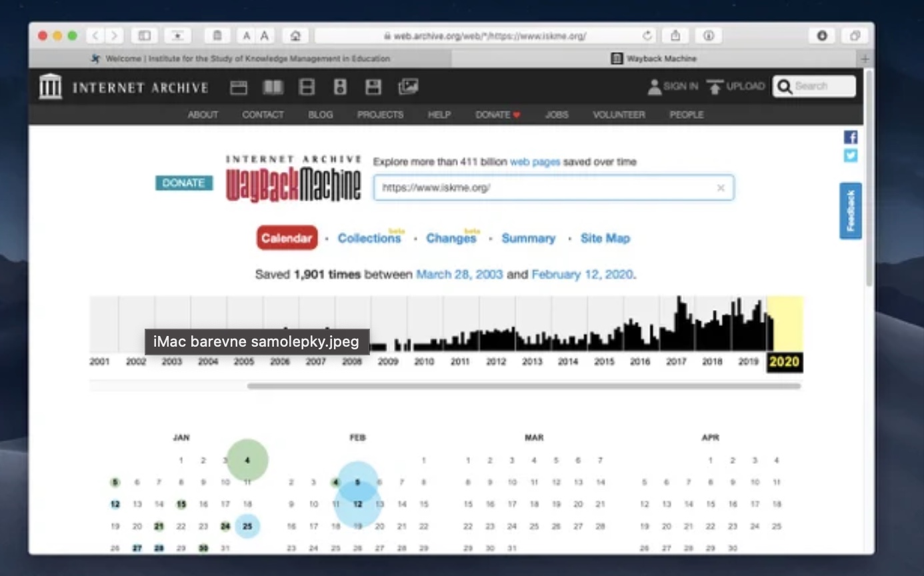Clear the Wayback URL field with X
This screenshot has width=924, height=576.
click(721, 188)
